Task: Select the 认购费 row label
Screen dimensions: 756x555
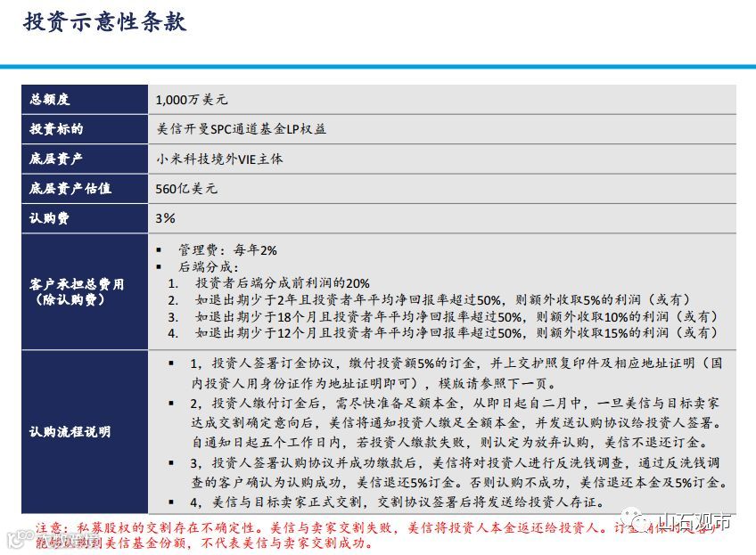Action: coord(49,218)
